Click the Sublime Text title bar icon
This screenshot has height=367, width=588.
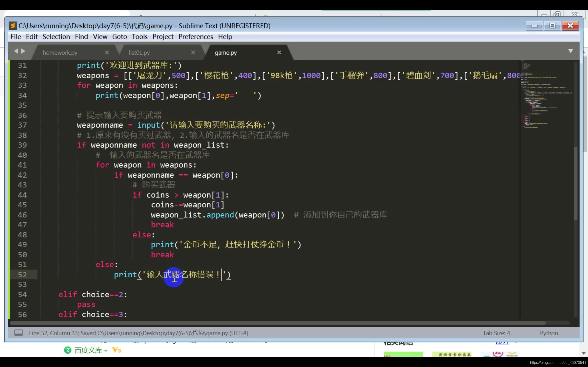click(13, 25)
